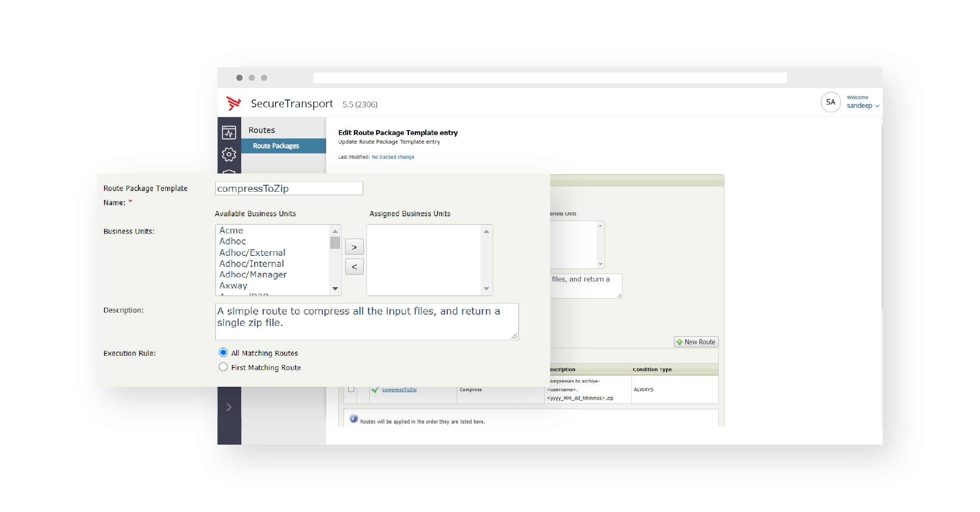Open the activity monitoring icon in the sidebar

point(229,132)
